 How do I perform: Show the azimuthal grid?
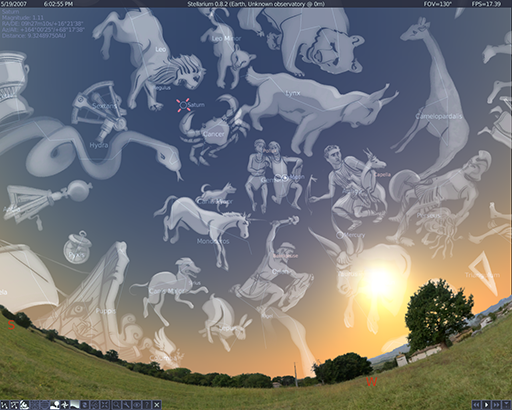point(34,405)
